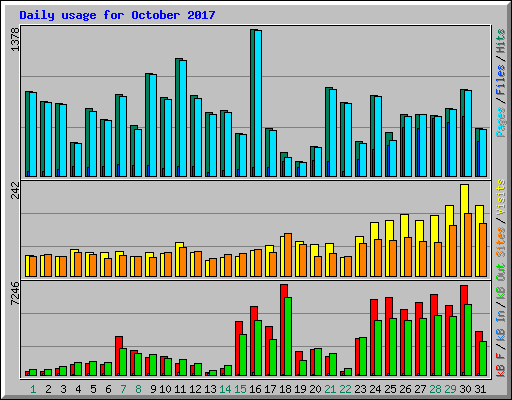Select day 26 label on the x-axis
Image resolution: width=512 pixels, height=400 pixels.
coord(405,389)
